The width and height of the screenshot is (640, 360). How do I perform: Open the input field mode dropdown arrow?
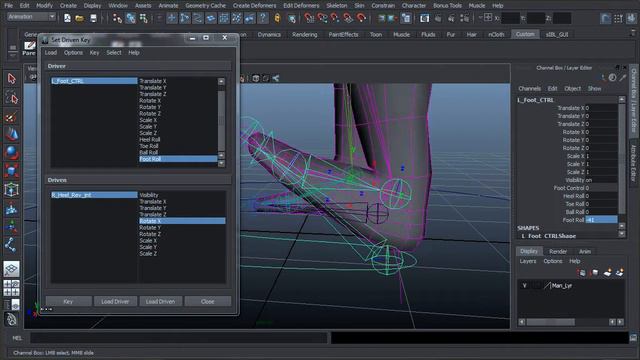[x=480, y=18]
